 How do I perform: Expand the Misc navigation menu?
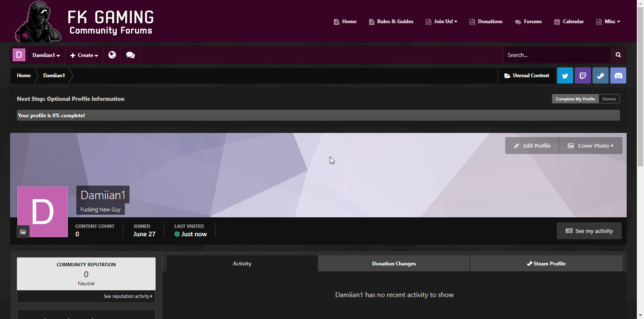(x=608, y=22)
